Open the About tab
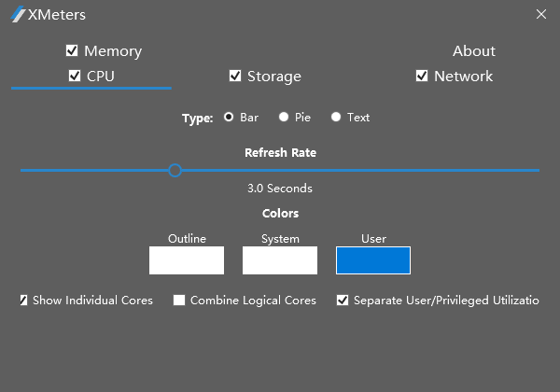 point(474,51)
